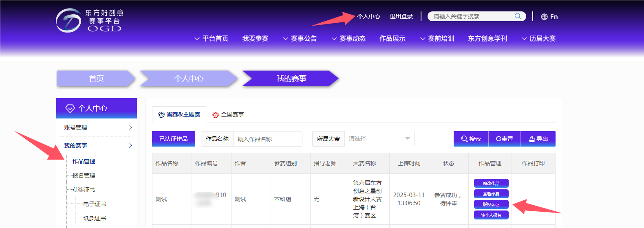
Task: Click the 作品名称 input field
Action: tap(267, 139)
